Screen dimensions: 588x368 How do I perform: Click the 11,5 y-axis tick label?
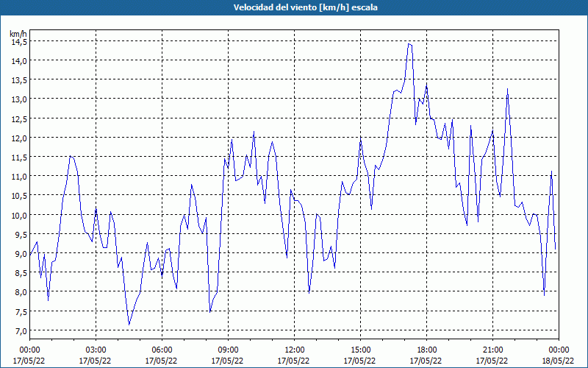pyautogui.click(x=19, y=158)
